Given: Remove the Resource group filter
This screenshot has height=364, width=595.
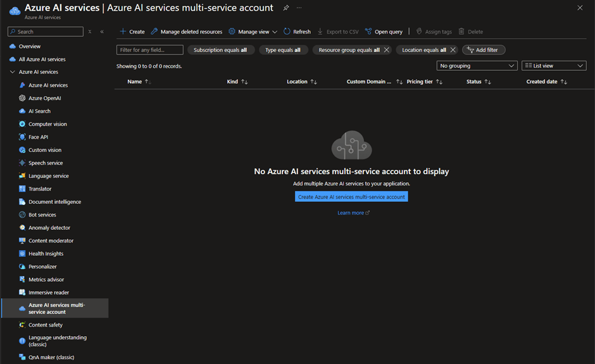Looking at the screenshot, I should click(x=387, y=50).
